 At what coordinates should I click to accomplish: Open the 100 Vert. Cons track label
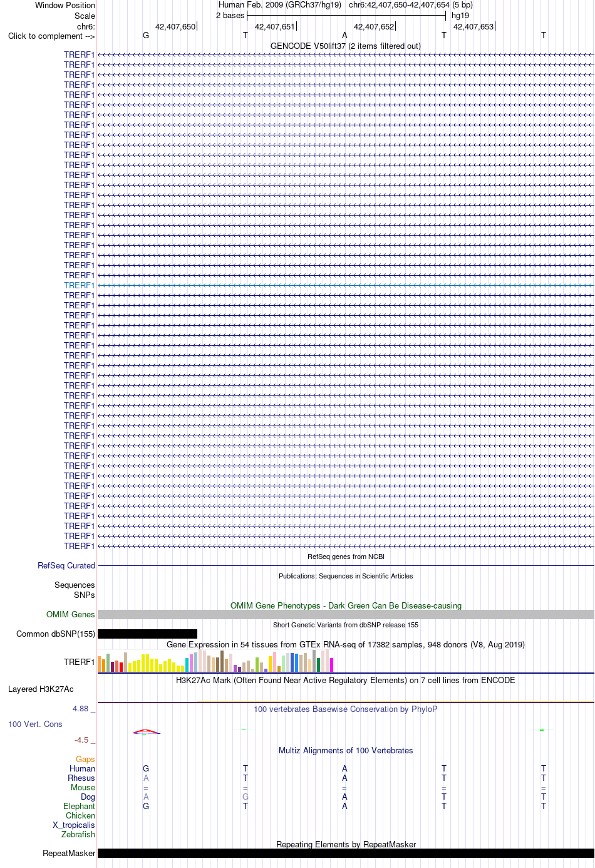pos(35,724)
